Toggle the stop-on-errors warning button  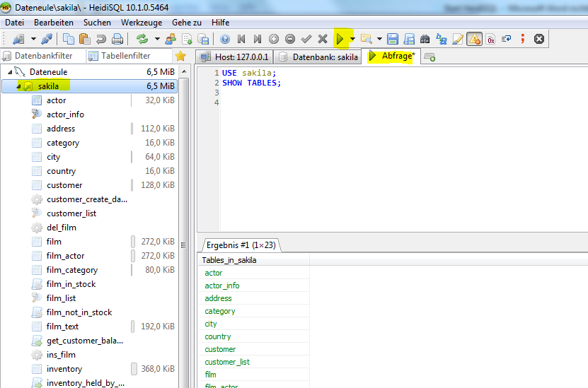(x=474, y=39)
